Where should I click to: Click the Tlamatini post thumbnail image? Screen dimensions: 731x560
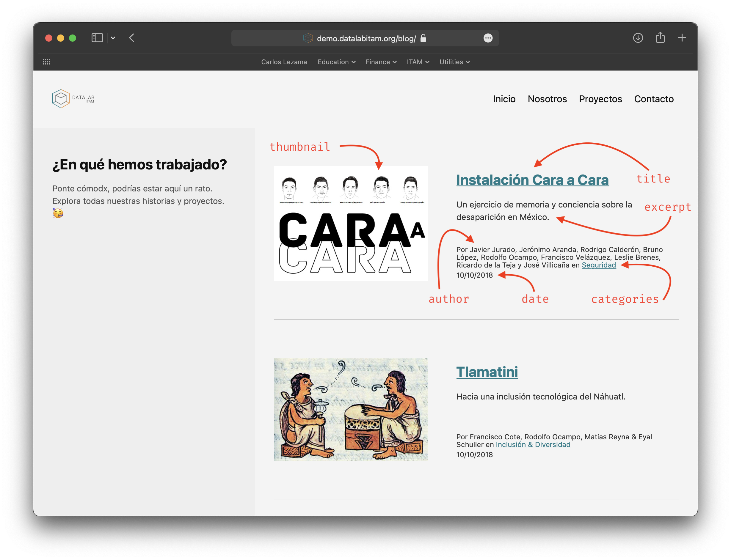click(x=351, y=409)
